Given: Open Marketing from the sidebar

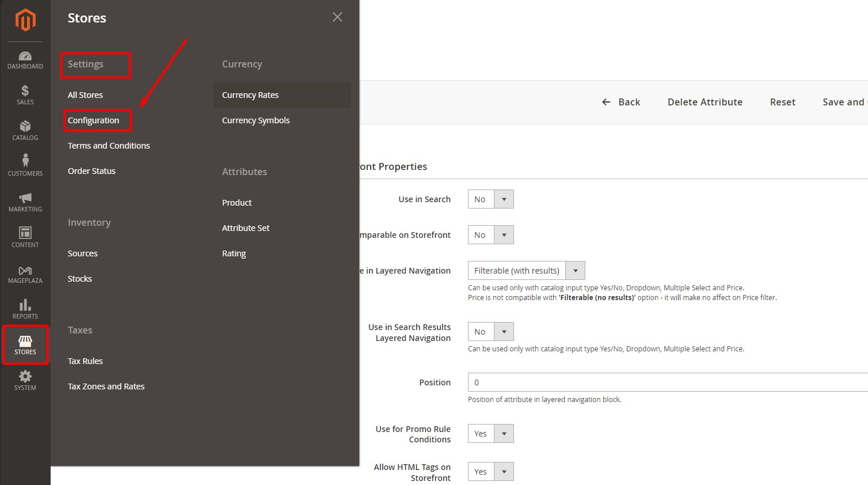Looking at the screenshot, I should tap(25, 201).
